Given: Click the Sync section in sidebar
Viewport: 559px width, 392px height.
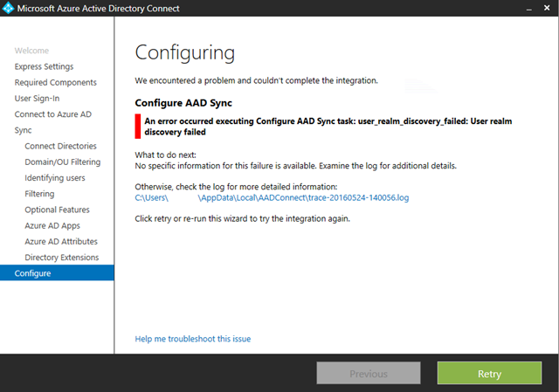Looking at the screenshot, I should (x=24, y=130).
